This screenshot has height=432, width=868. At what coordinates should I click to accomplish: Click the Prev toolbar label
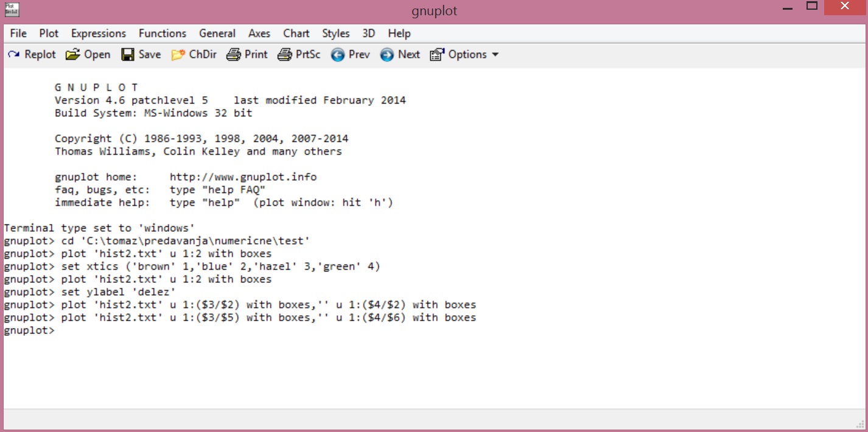click(359, 55)
